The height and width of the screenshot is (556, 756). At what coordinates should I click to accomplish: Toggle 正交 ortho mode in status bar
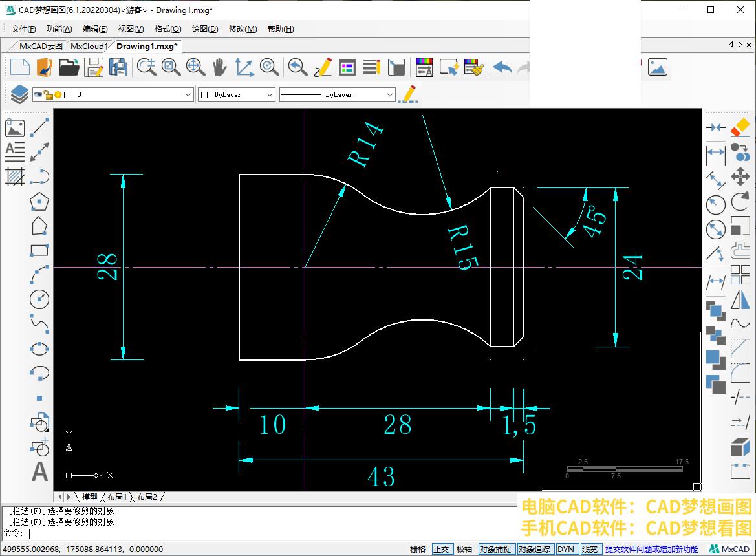(x=441, y=549)
